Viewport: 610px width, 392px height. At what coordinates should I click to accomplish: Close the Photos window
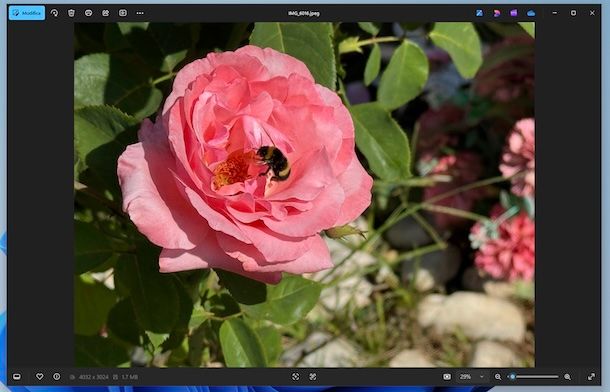tap(592, 13)
